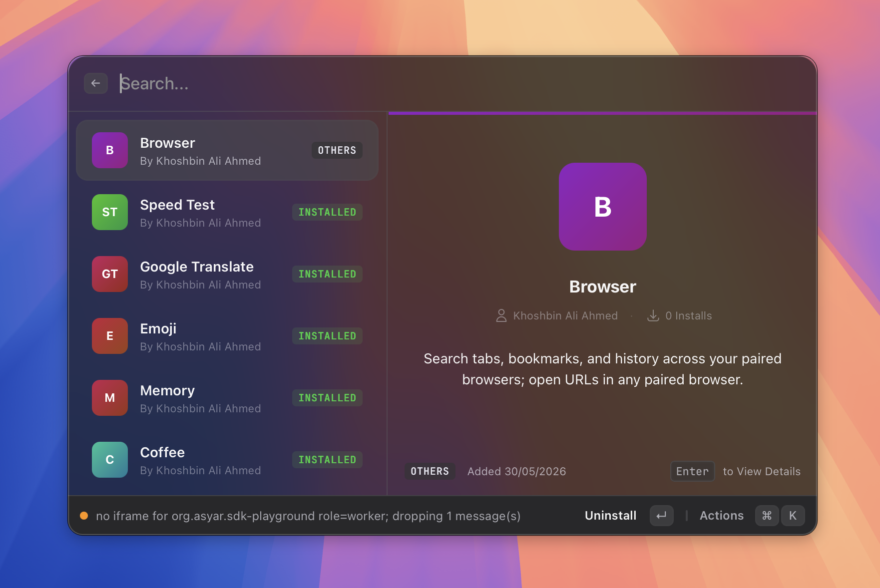Click INSTALLED badge for Memory
The width and height of the screenshot is (880, 588).
pos(327,398)
